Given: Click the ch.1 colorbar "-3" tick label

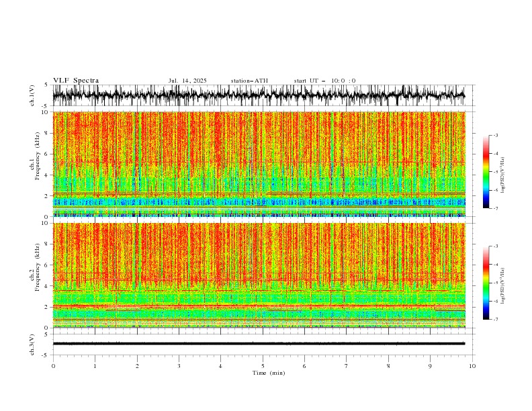Looking at the screenshot, I should (x=496, y=135).
